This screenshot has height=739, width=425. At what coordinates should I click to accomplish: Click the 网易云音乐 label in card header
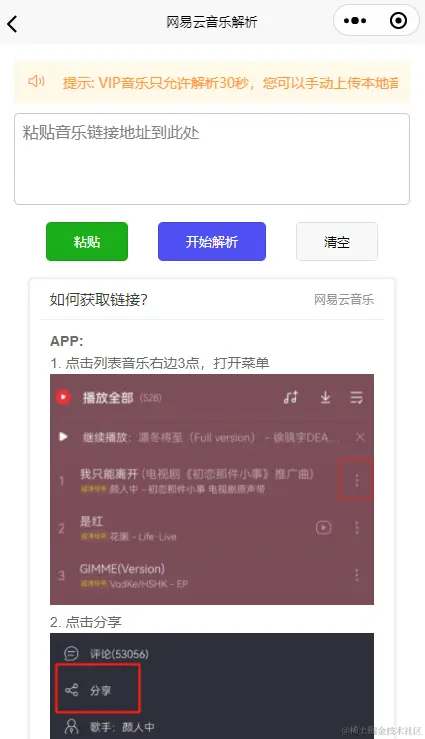coord(344,300)
